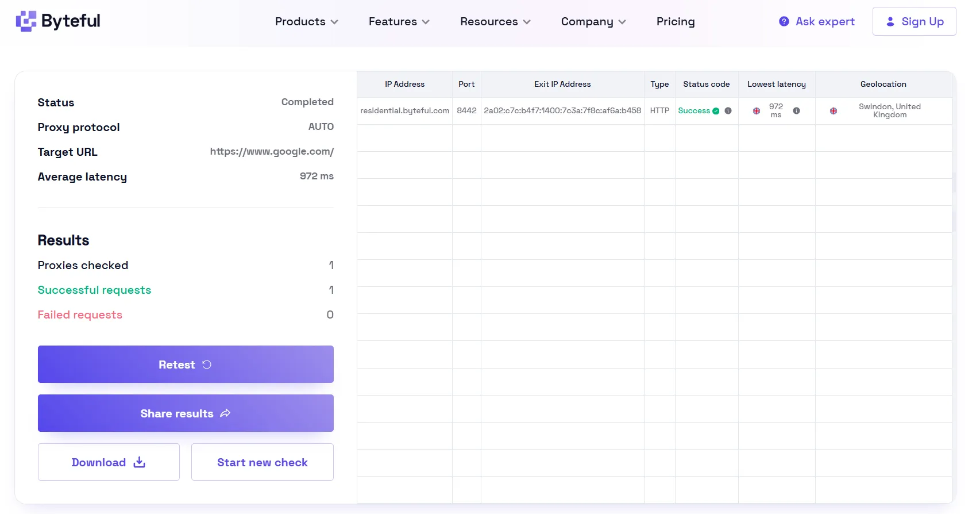Click the Retest refresh arrow icon
Image resolution: width=980 pixels, height=514 pixels.
pyautogui.click(x=207, y=365)
